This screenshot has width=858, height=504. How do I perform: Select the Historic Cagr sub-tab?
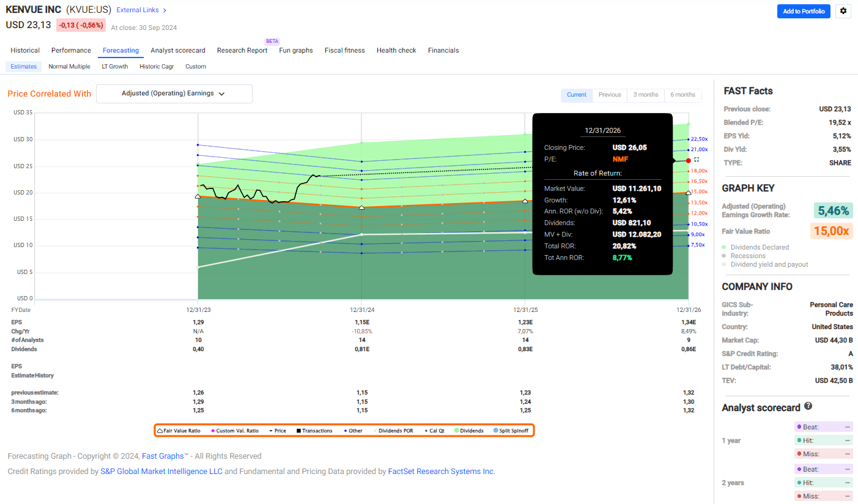(157, 66)
